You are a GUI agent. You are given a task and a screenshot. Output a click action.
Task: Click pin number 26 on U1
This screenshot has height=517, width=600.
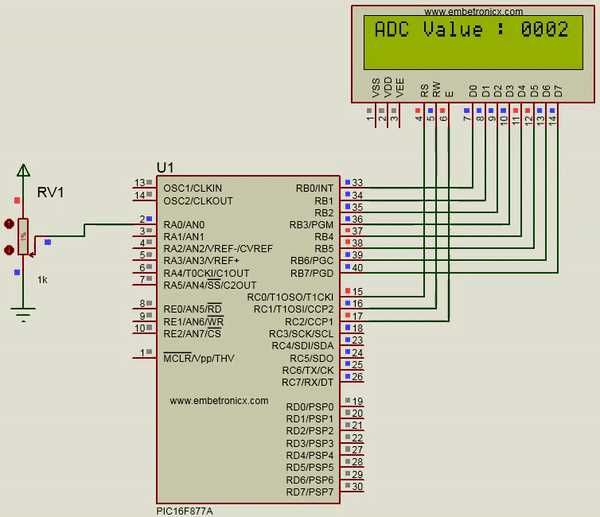357,377
